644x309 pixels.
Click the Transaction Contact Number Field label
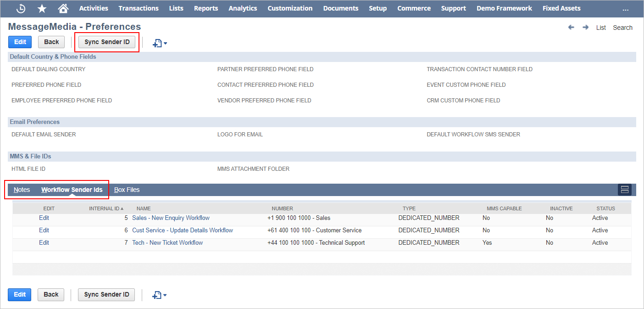[480, 69]
